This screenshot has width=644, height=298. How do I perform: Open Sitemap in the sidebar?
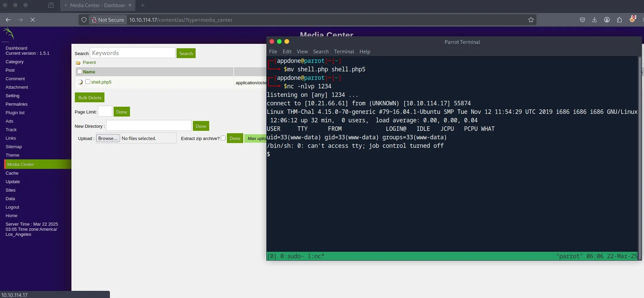(14, 147)
